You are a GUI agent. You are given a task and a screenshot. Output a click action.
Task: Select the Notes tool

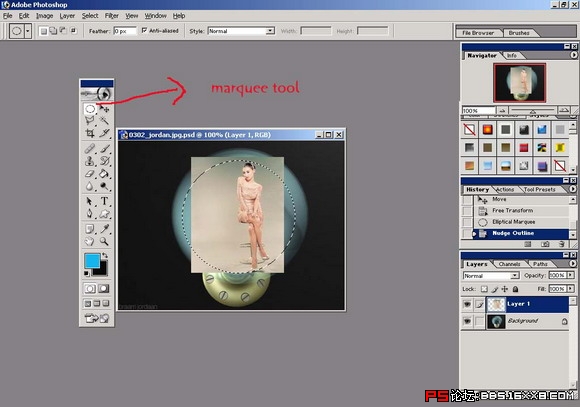(x=90, y=229)
